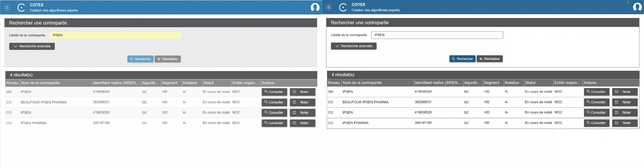Open the hamburger menu in left window
This screenshot has height=168, width=644.
tap(7, 7)
